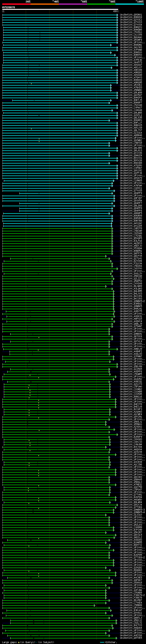Viewport: 146px width, 644px height.
Task: Select the UniRef100_P53894 label
Action: point(131,249)
